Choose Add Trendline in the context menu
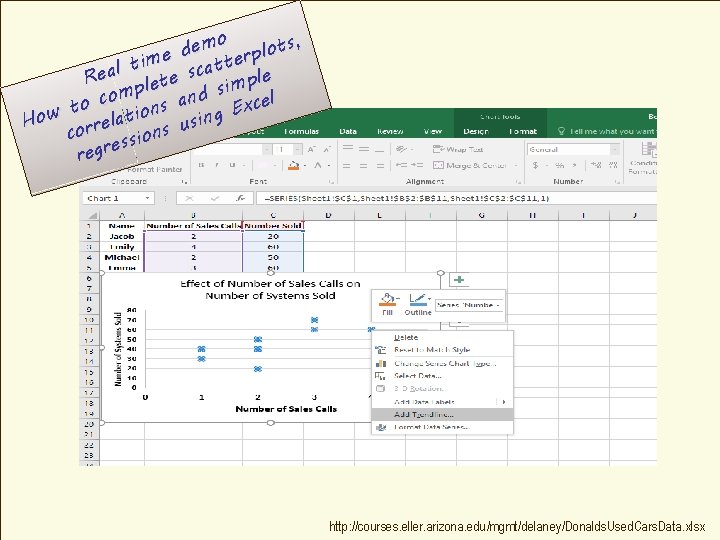Viewport: 720px width, 540px height. click(442, 415)
